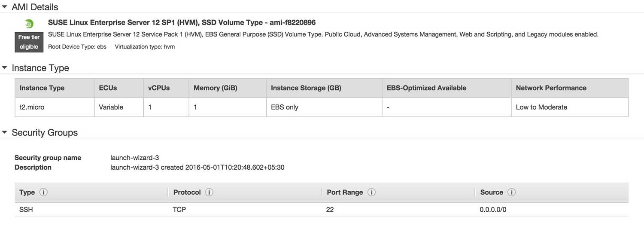Click the Memory (GiB) column header
Viewport: 644px width, 226px height.
click(215, 88)
